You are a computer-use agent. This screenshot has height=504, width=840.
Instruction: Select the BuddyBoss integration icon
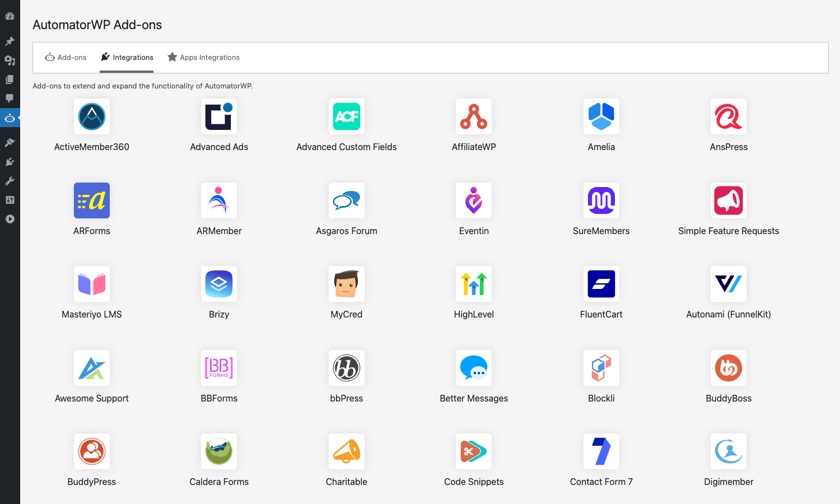729,368
